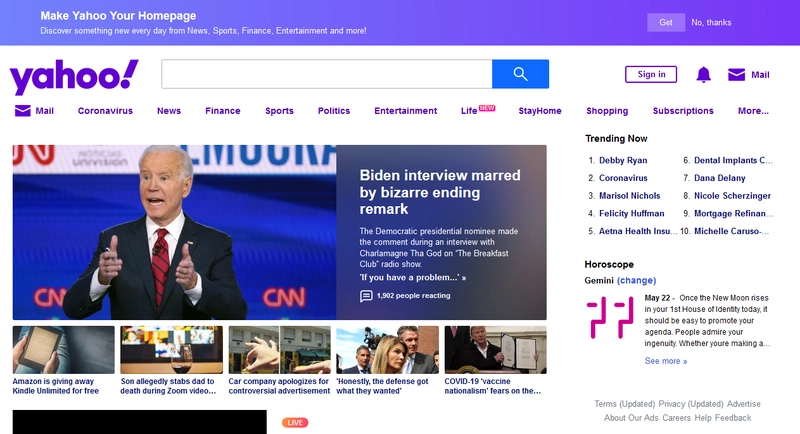This screenshot has height=434, width=800.
Task: Click the Yahoo logo
Action: coord(74,76)
